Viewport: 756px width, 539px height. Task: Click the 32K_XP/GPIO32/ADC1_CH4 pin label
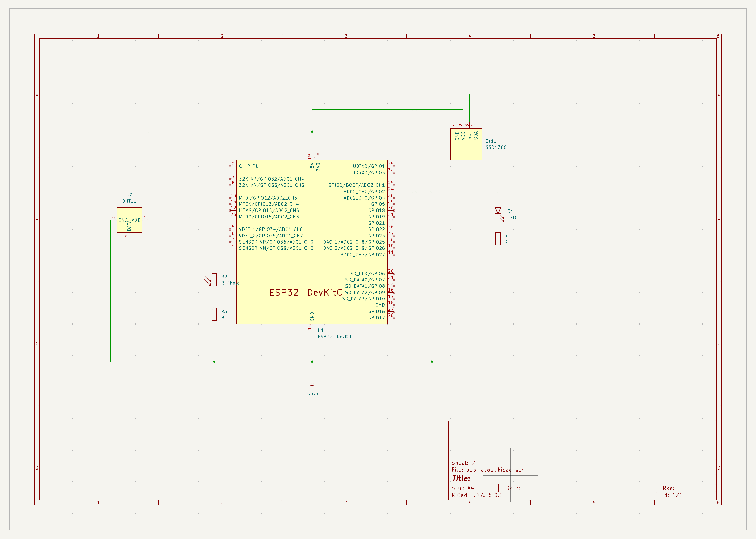point(271,179)
